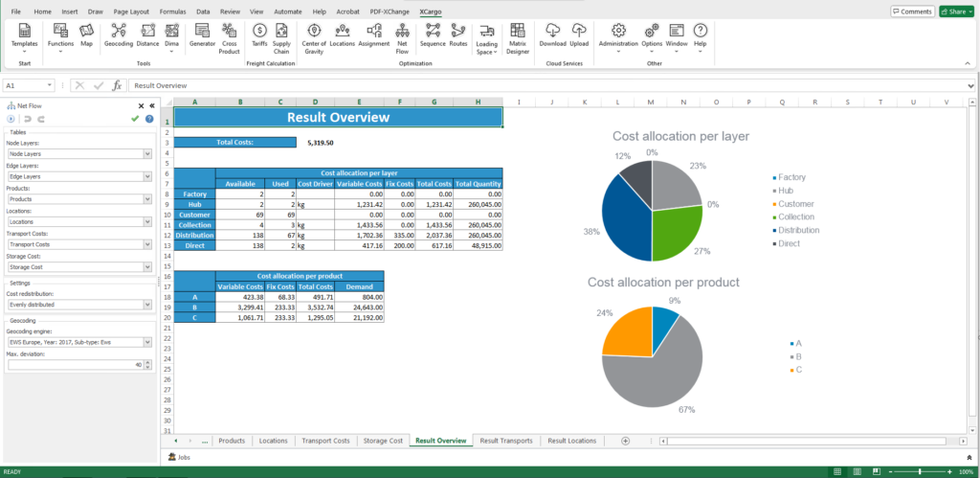Open the Formulas ribbon tab
Screen dimensions: 980x478
(173, 11)
